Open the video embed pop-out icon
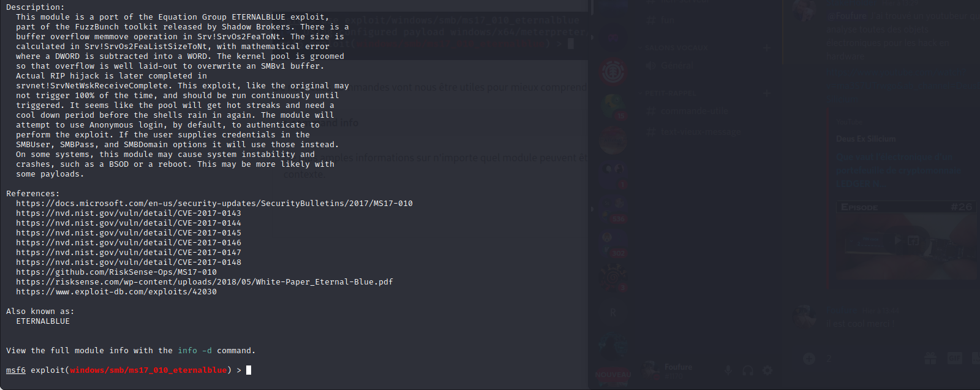980x390 pixels. point(913,240)
